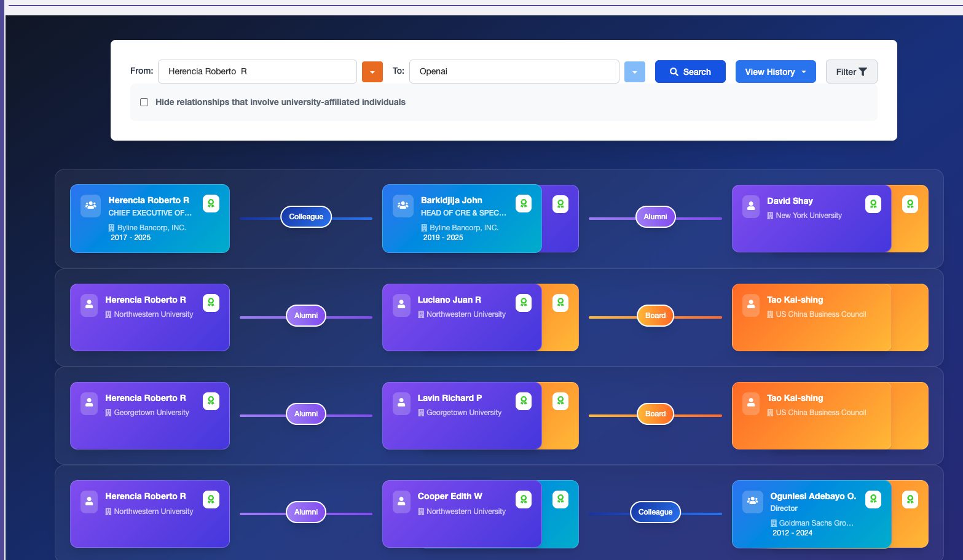Click the person avatar icon on Lavin Richard P's card

tap(401, 403)
